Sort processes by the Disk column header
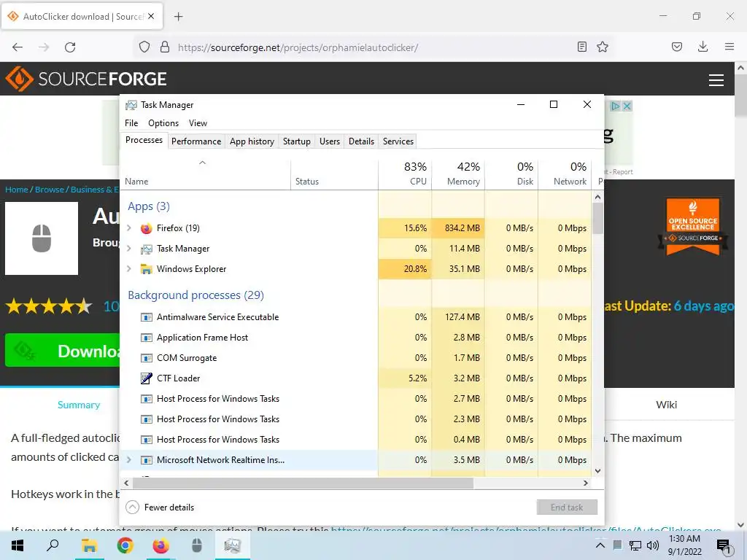The height and width of the screenshot is (560, 747). (x=511, y=174)
